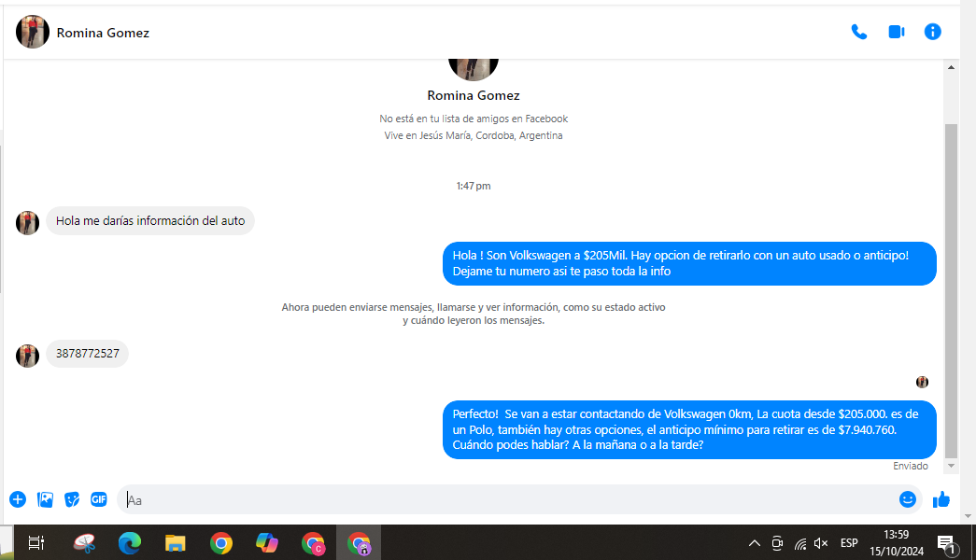Open the clock showing 13:59 15/10/2024

click(x=897, y=543)
